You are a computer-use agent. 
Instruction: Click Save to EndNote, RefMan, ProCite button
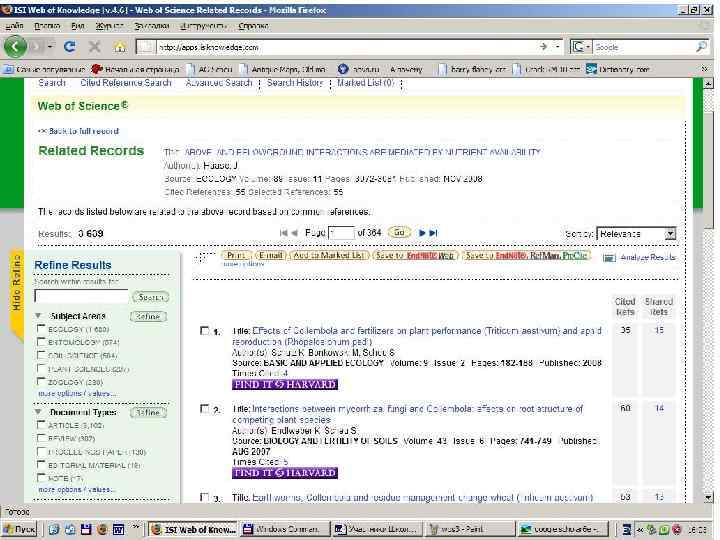(x=526, y=255)
